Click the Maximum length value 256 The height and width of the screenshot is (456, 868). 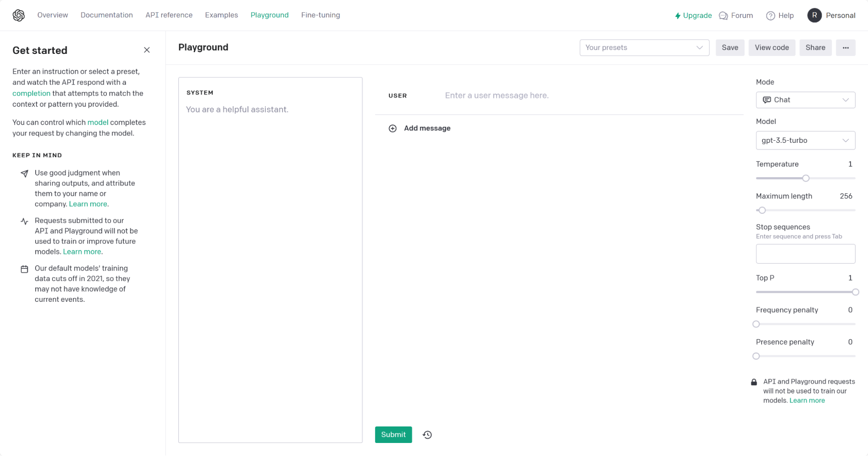845,196
